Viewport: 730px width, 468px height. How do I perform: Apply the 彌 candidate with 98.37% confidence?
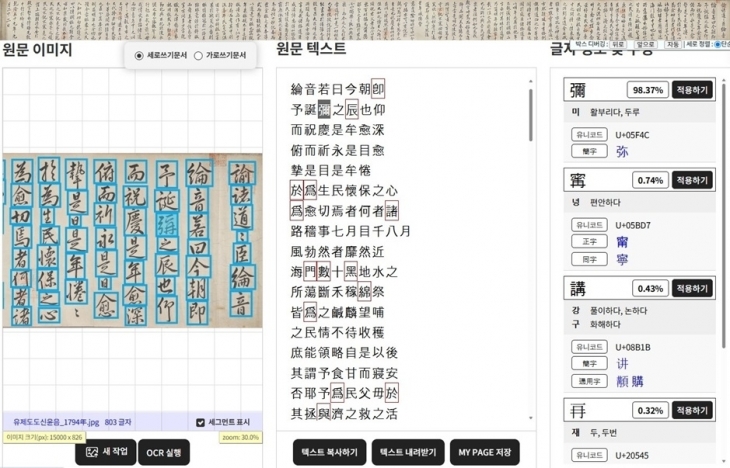click(x=692, y=90)
